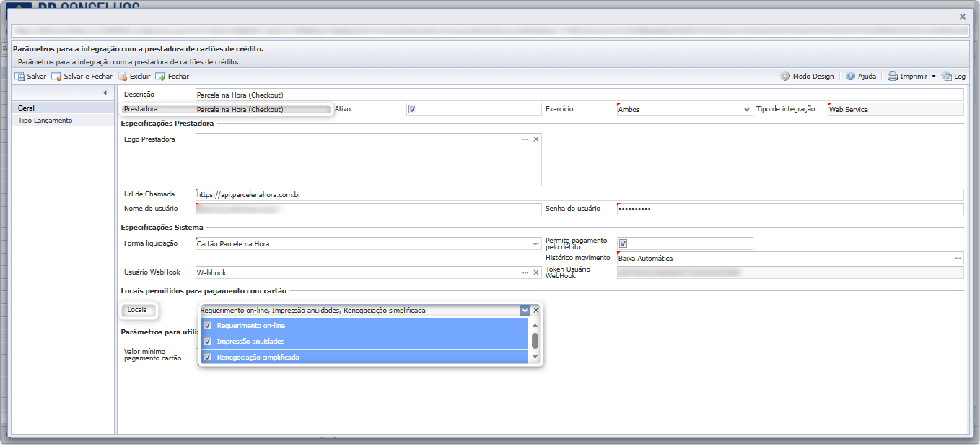
Task: Click Salvar e Fechar button label
Action: click(88, 76)
